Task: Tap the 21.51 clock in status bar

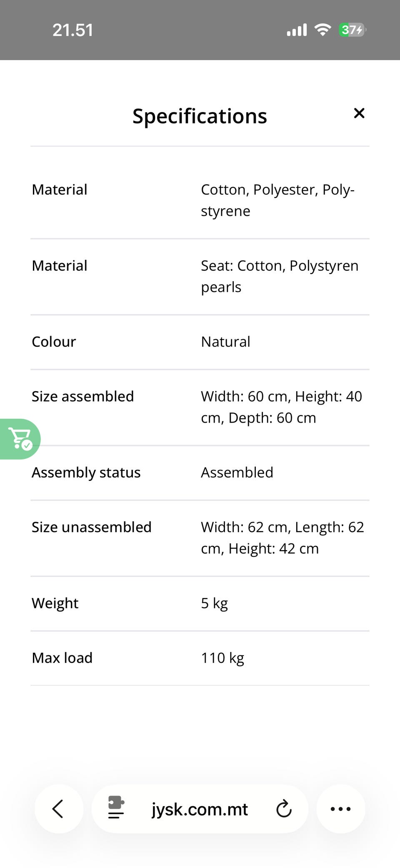Action: click(73, 30)
